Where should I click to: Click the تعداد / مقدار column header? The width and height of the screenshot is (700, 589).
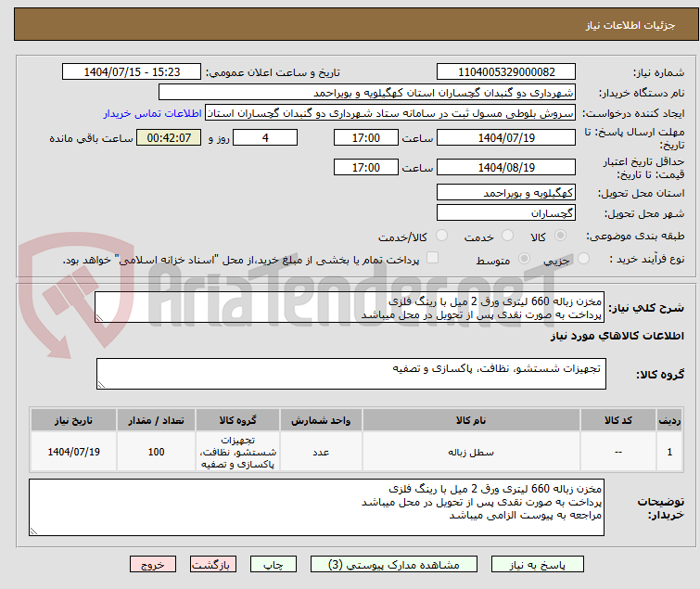click(x=156, y=420)
